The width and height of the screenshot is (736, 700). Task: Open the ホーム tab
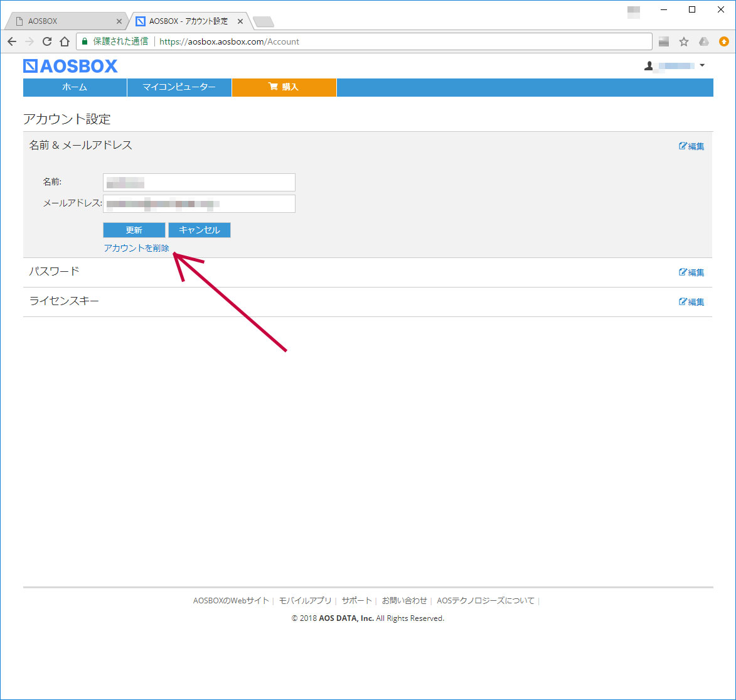[x=75, y=87]
